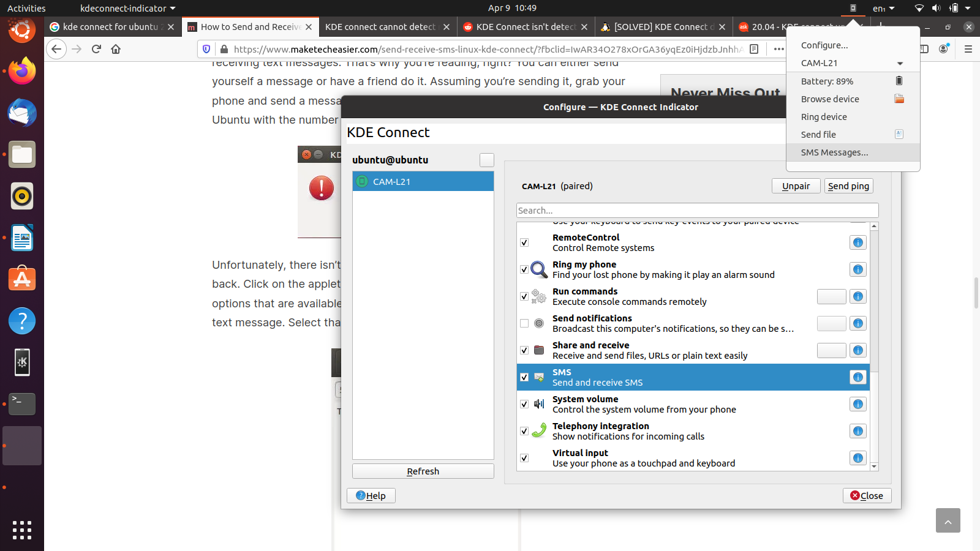Click scroll-to-top button on webpage
The image size is (980, 551).
(948, 520)
